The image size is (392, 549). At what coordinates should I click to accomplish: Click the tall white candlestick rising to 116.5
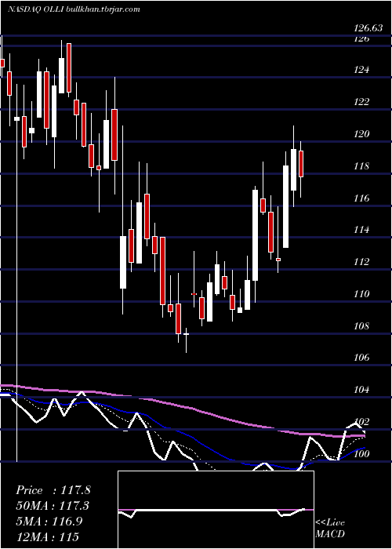click(x=255, y=235)
